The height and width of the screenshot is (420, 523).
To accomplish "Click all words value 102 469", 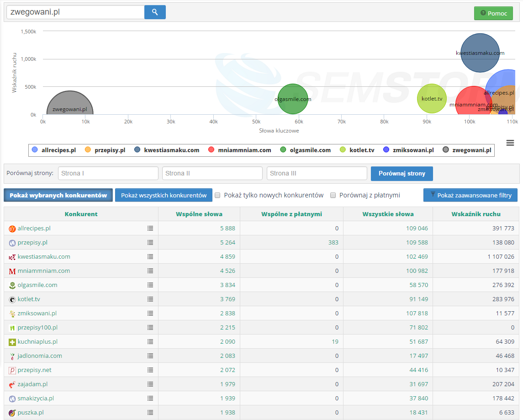I will [417, 257].
